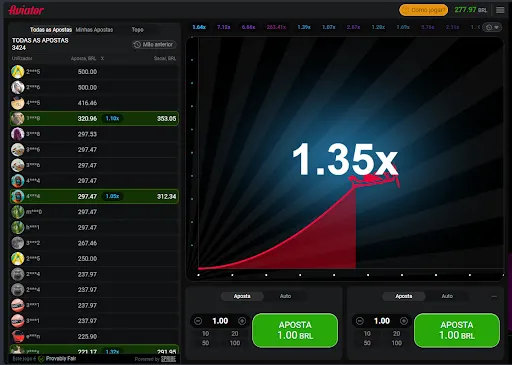Set left bet quick amount to 100
Screen dimensions: 512x365
click(235, 343)
